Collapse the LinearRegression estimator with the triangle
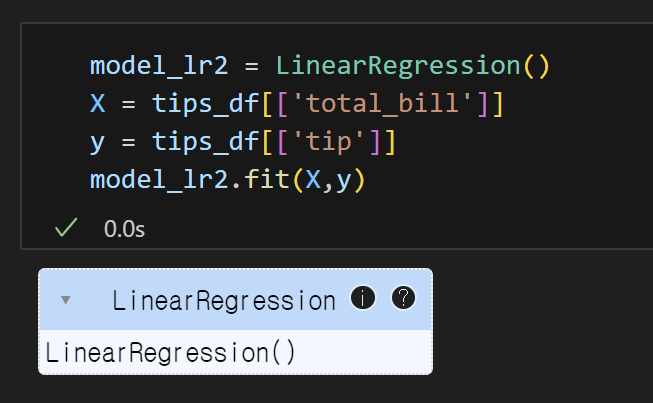 pos(65,300)
